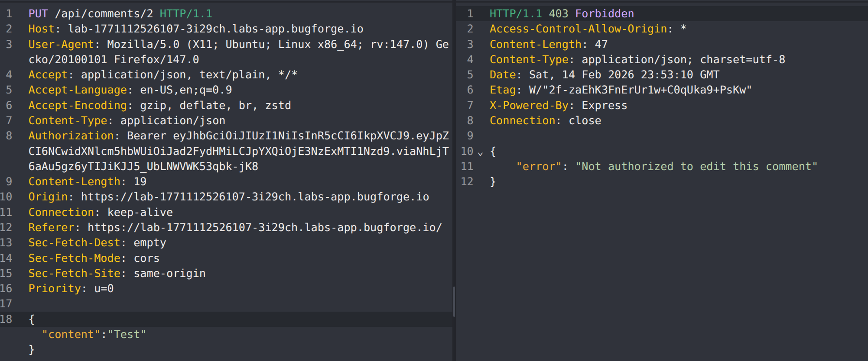868x361 pixels.
Task: Place cursor on the Host header value
Action: coord(215,29)
